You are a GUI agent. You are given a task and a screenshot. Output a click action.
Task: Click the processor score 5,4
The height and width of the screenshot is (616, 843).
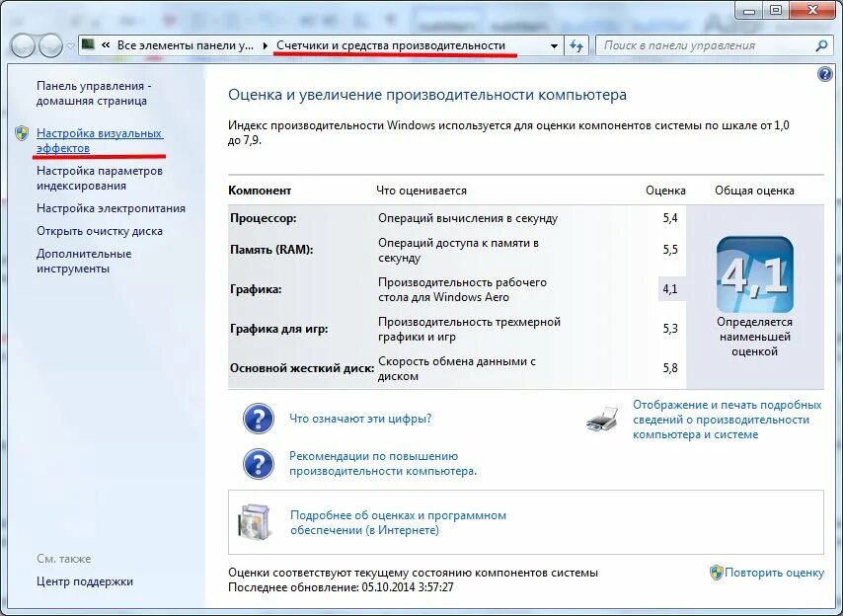pyautogui.click(x=670, y=218)
